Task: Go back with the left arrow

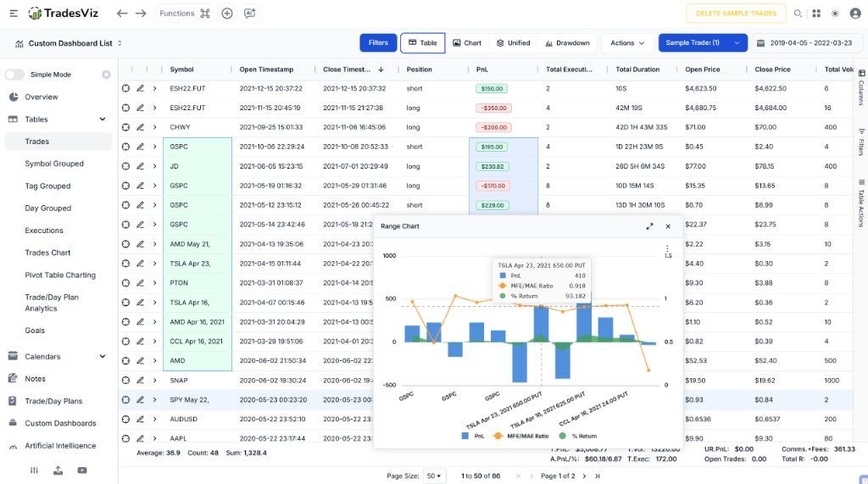Action: click(122, 14)
